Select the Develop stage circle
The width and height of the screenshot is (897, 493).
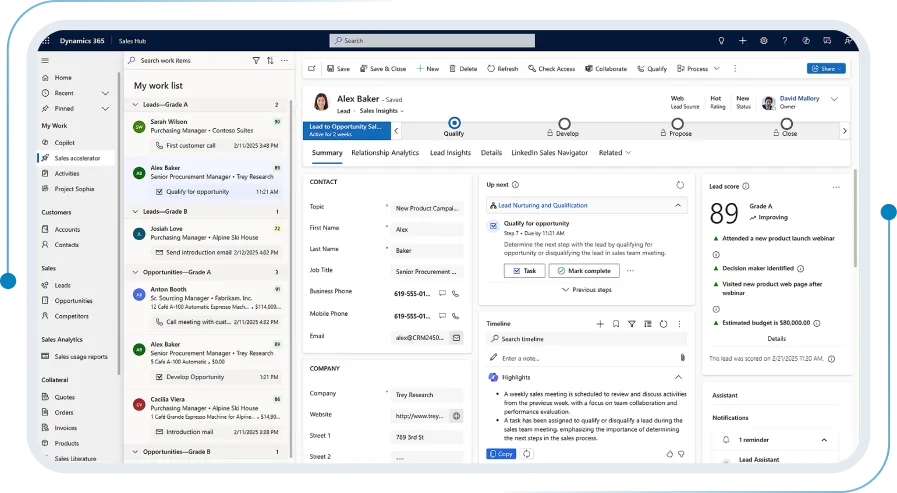(x=564, y=124)
